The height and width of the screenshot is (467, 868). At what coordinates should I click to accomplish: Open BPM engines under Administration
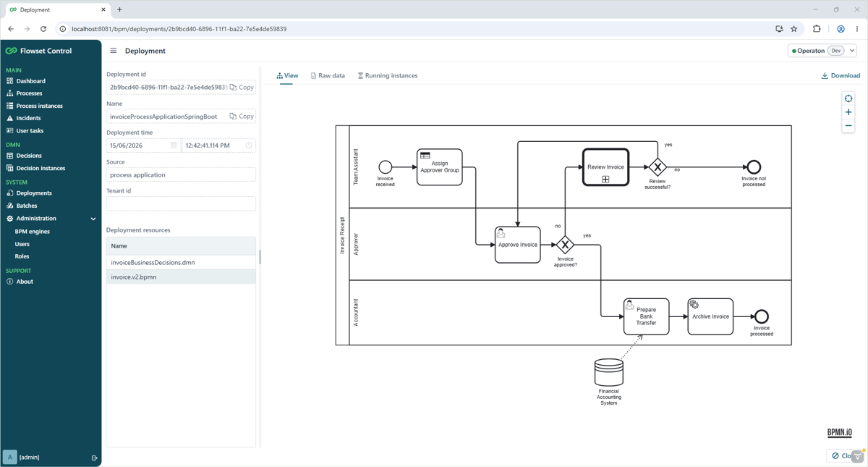point(33,232)
